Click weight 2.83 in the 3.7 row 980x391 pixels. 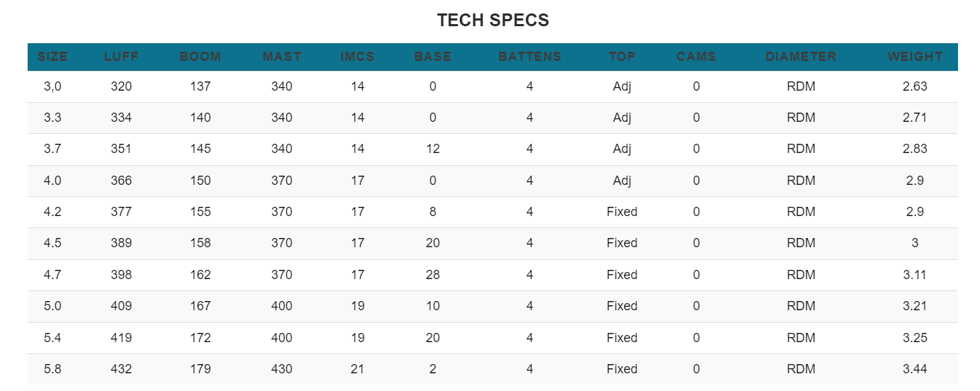pyautogui.click(x=915, y=149)
